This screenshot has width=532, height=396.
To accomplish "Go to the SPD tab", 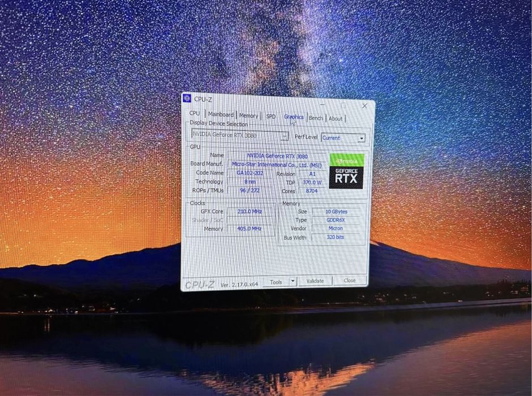I will pyautogui.click(x=271, y=117).
